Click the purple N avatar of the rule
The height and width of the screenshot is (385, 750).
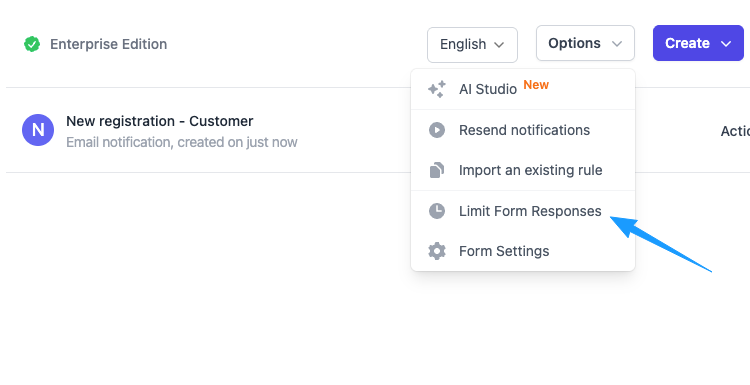point(38,130)
